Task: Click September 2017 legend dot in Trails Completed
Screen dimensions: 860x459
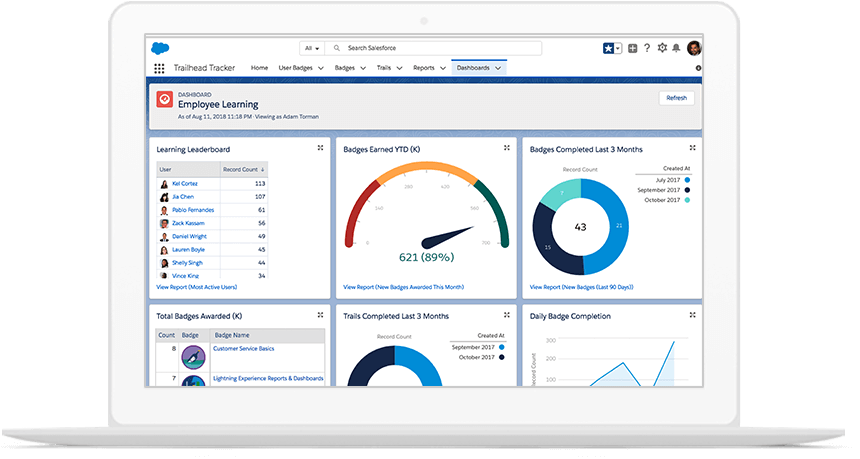Action: 501,348
